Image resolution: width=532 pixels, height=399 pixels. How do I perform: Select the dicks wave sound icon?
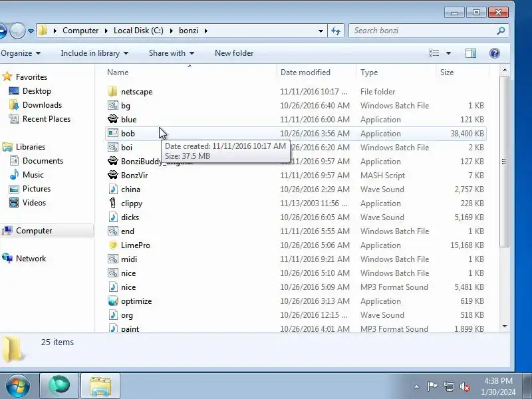click(x=112, y=217)
